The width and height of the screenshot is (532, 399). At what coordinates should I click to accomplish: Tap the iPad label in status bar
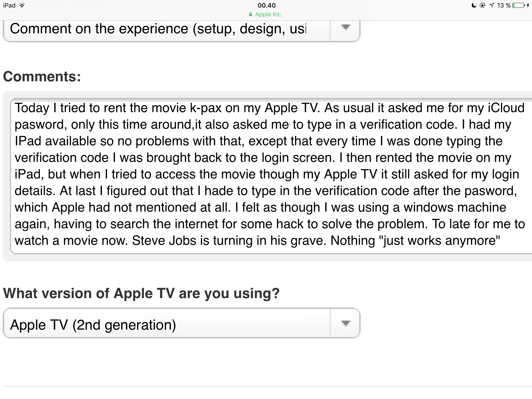point(9,5)
